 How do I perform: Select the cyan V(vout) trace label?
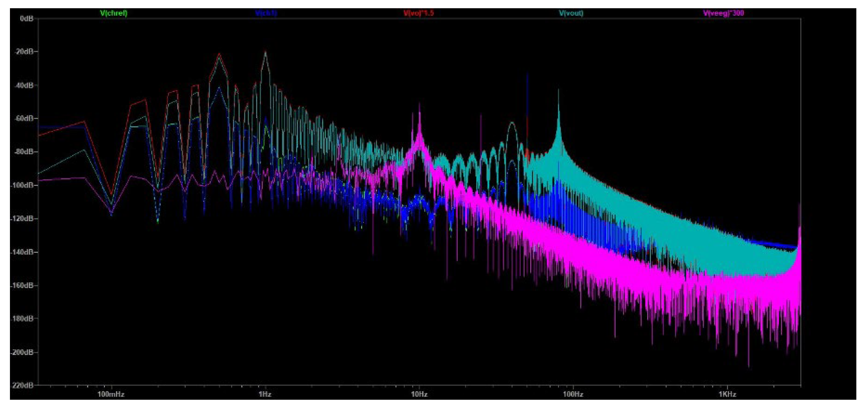click(x=571, y=13)
